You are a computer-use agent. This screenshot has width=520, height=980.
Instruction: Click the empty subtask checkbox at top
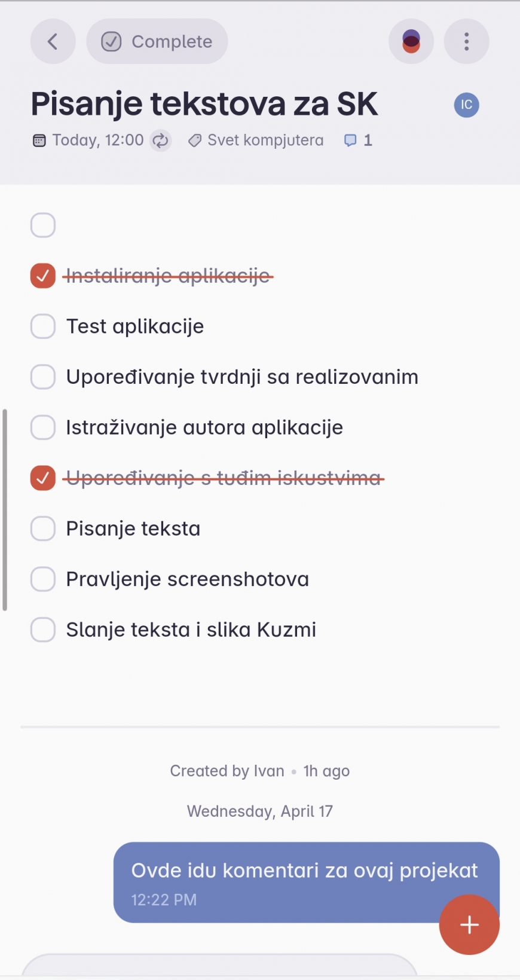pos(43,225)
